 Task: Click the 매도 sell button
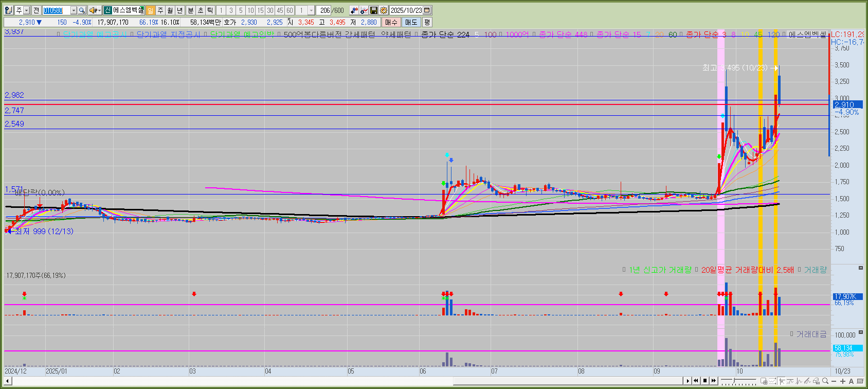click(x=411, y=22)
